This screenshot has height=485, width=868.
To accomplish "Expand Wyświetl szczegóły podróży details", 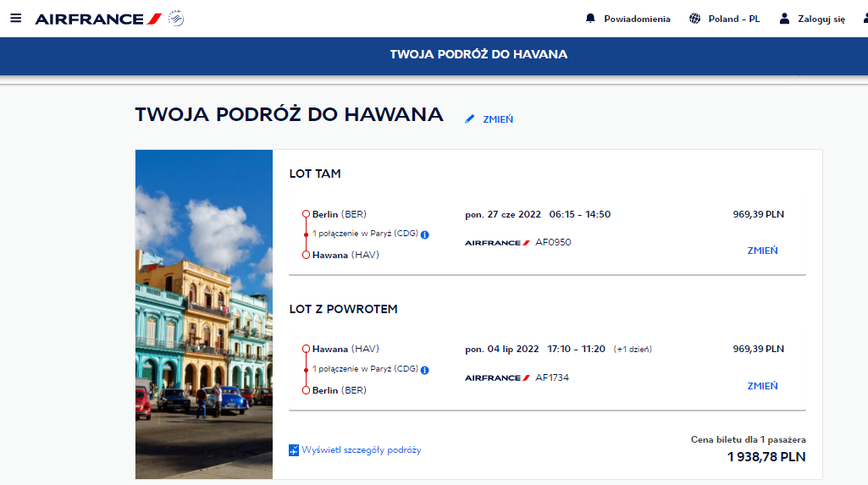I will 361,450.
